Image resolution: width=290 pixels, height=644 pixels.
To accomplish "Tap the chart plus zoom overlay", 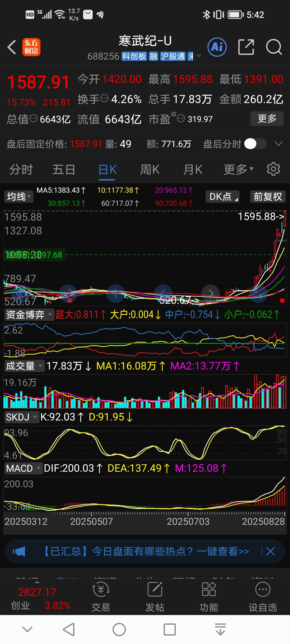I will 115,294.
